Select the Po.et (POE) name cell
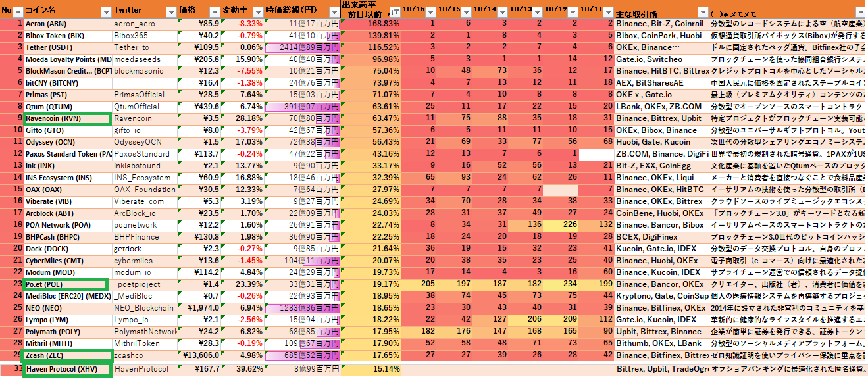Image resolution: width=868 pixels, height=379 pixels. coord(65,284)
